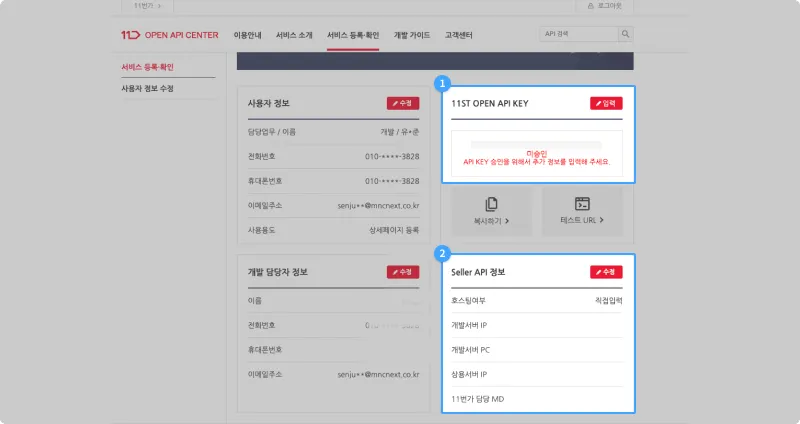Click email value in 개발 담당자 정보 panel

point(378,375)
